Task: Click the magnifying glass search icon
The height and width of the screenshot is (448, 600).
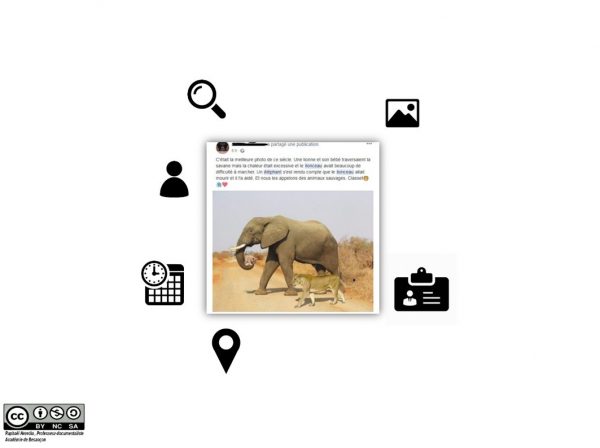Action: [206, 99]
